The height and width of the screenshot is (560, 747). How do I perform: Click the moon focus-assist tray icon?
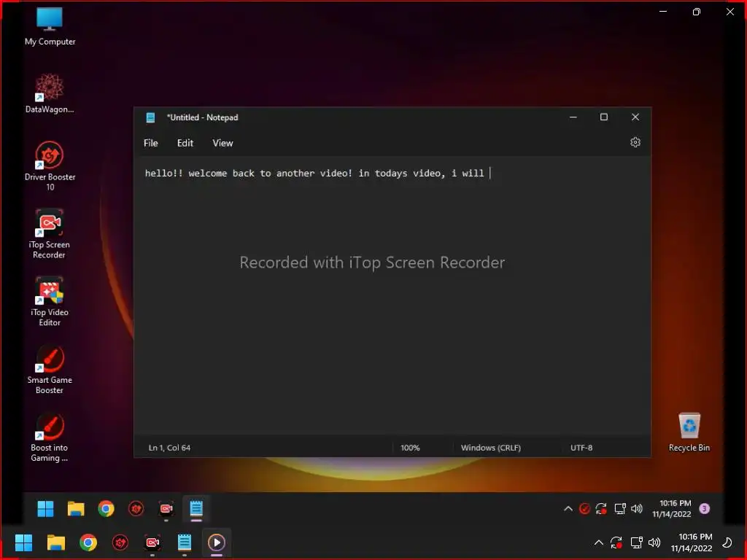[727, 542]
